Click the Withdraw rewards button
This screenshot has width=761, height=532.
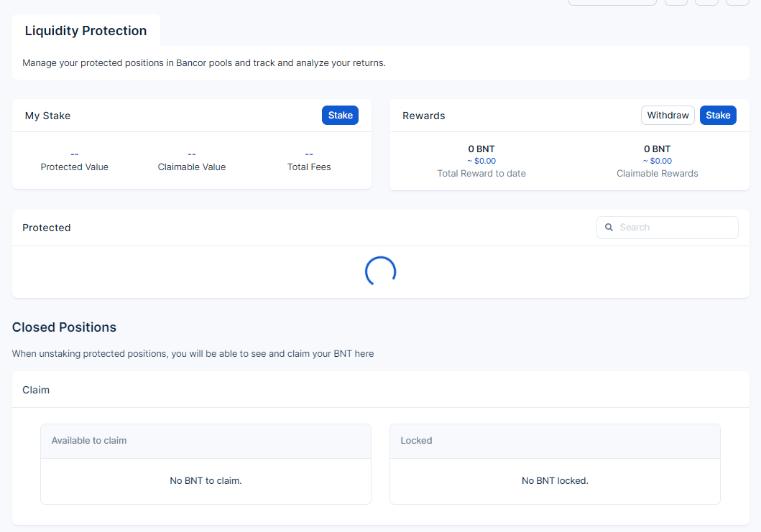click(x=668, y=116)
